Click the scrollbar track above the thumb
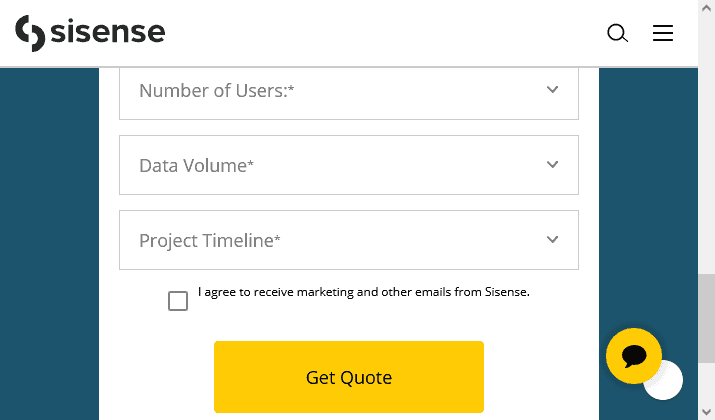715x420 pixels. (x=706, y=145)
